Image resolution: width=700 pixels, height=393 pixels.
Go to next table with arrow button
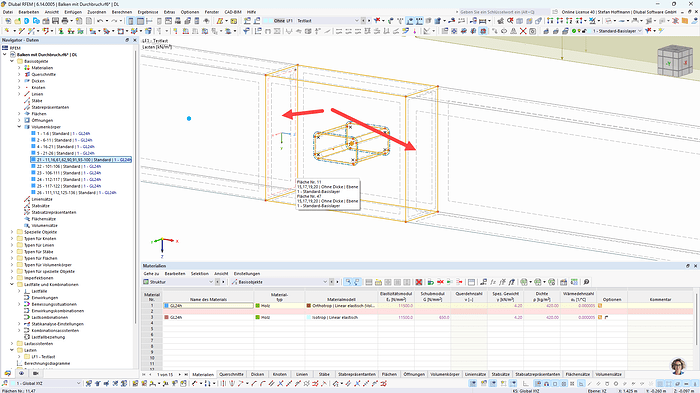[179, 374]
